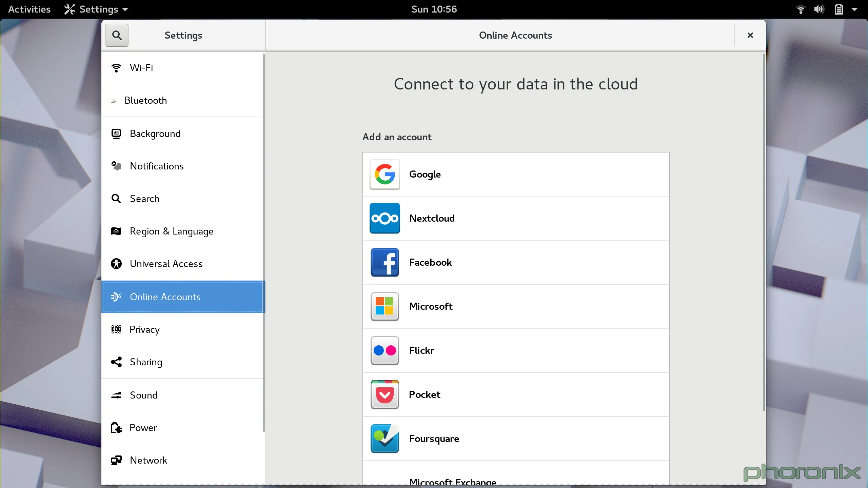
Task: Click the Online Accounts sidebar icon
Action: [x=116, y=297]
